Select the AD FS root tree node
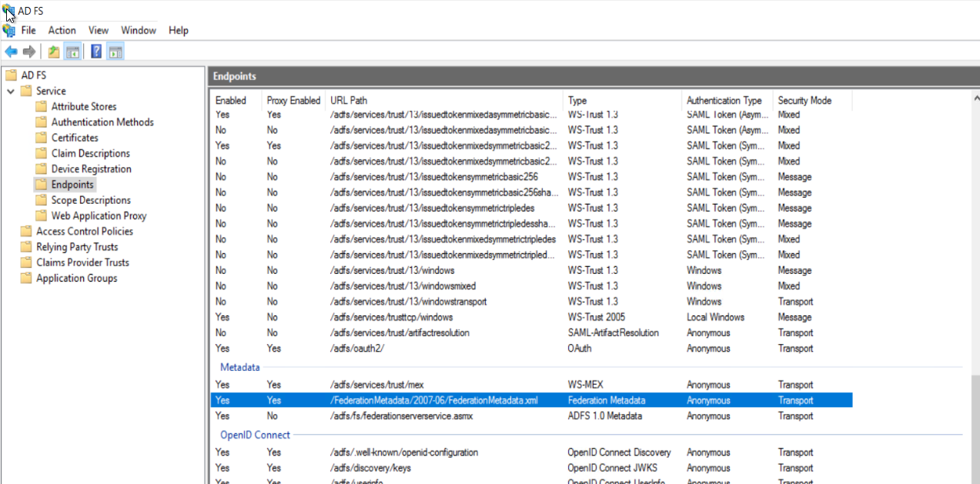980x484 pixels. [x=33, y=75]
